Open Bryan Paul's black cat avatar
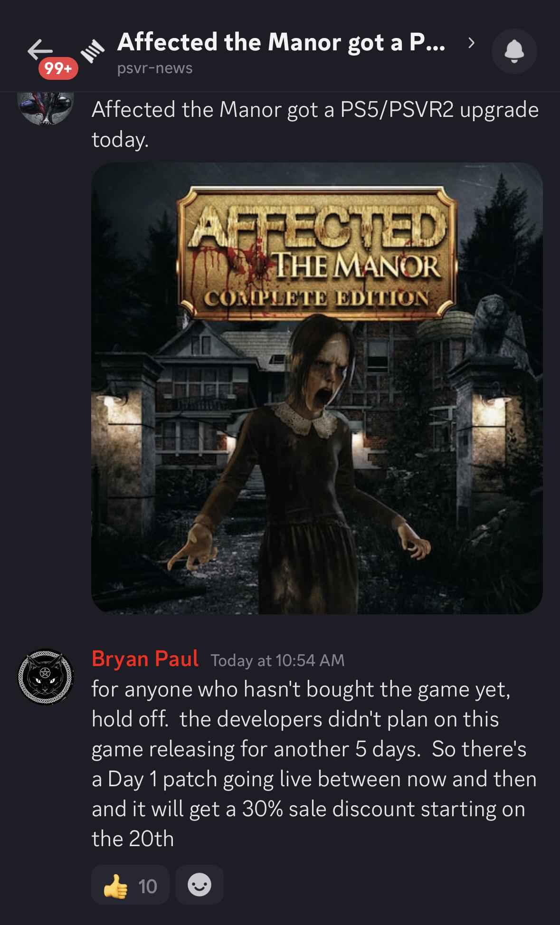Viewport: 560px width, 925px height. coord(46,677)
